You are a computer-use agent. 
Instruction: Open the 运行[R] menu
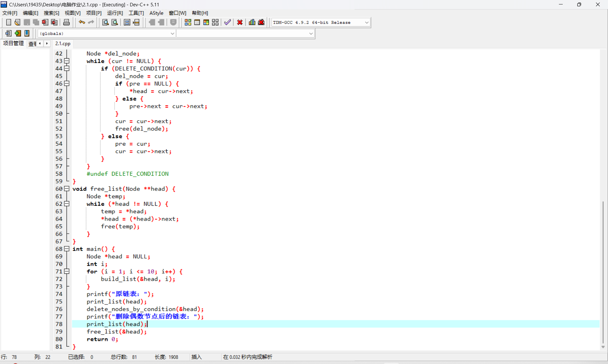pos(115,13)
